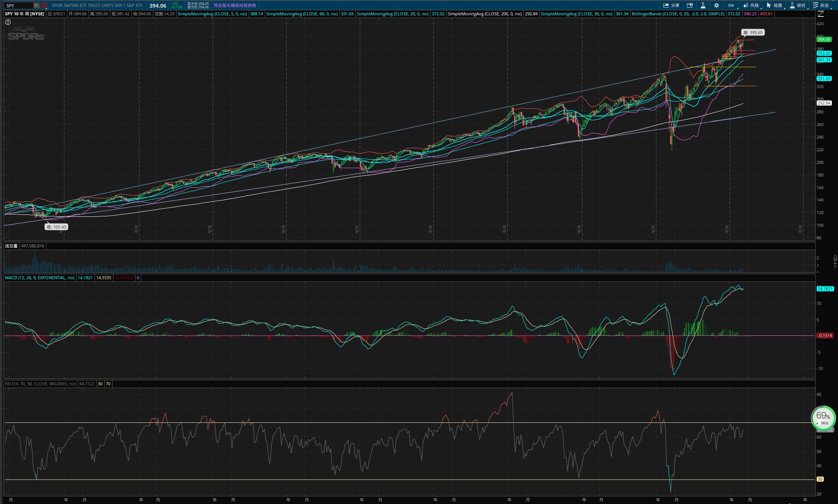Select the SimpleMovingAvg (CLOSE, 20, 0, no) label
838x504 pixels.
point(393,14)
